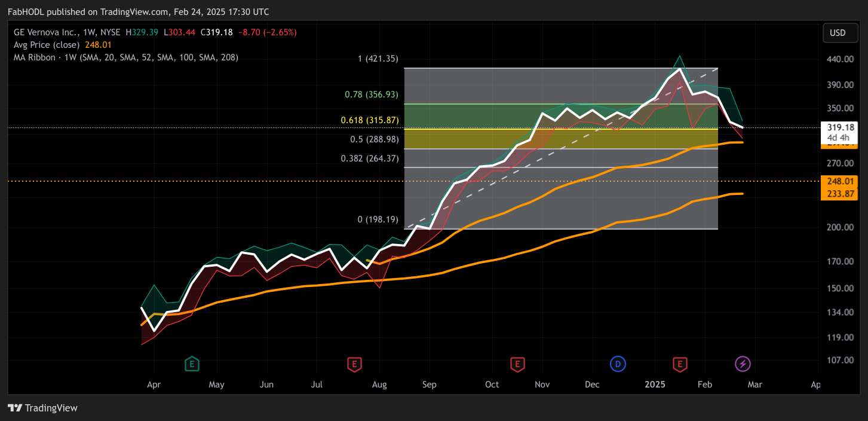Screen dimensions: 868x421
Task: Click the May label on time axis
Action: (216, 385)
